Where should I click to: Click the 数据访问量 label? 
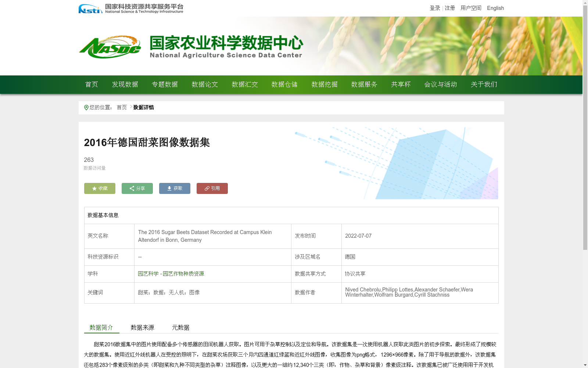click(x=94, y=168)
